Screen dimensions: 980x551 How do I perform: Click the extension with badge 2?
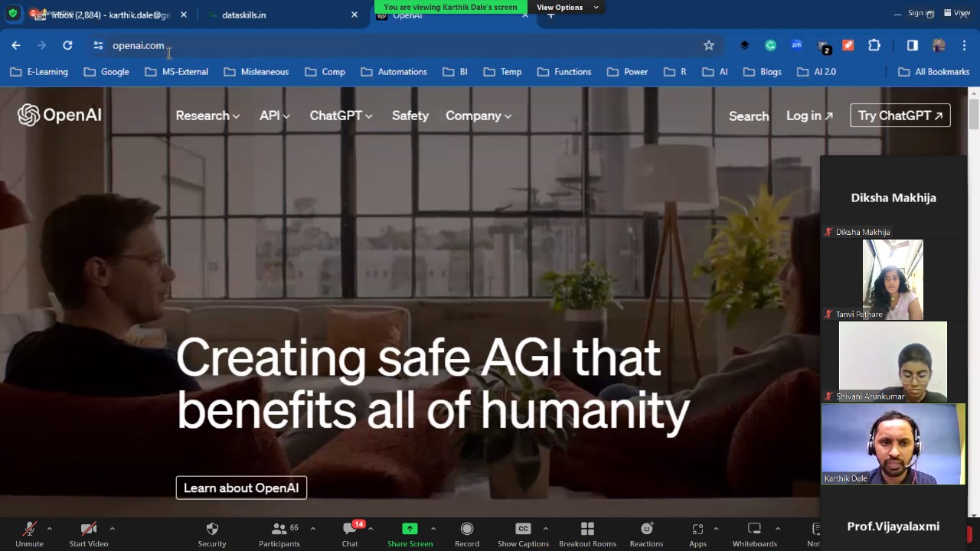tap(823, 47)
